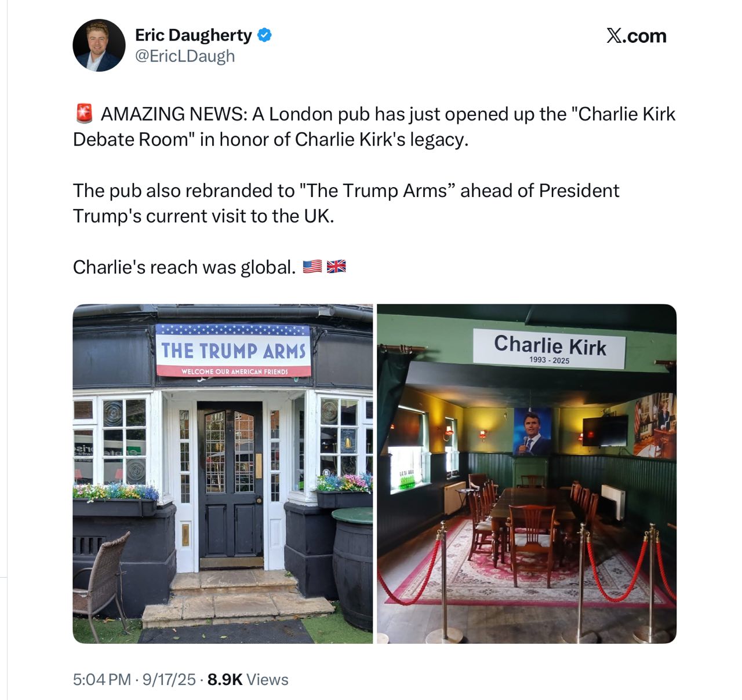
Task: Open Eric Daugherty's profile avatar photo
Action: 99,45
